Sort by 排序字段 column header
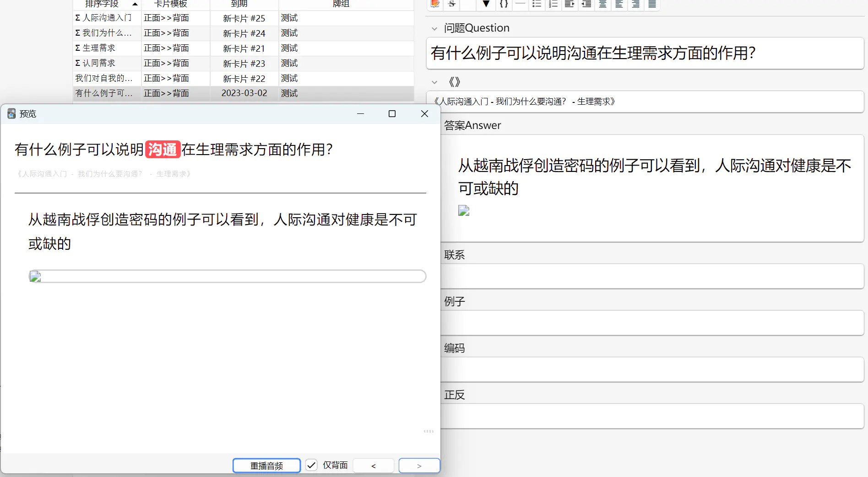 (x=107, y=4)
